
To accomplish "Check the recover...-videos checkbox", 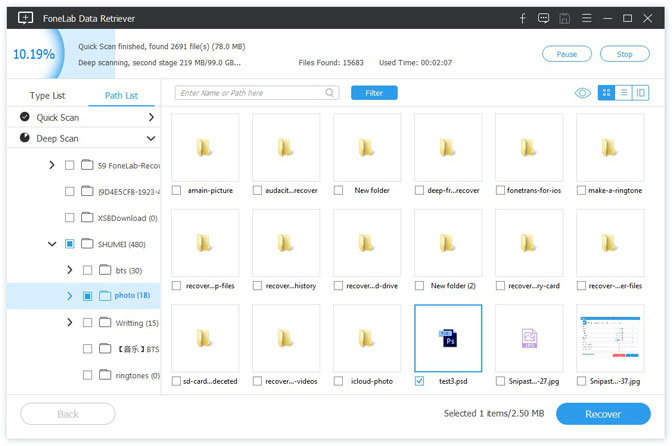I will [257, 381].
